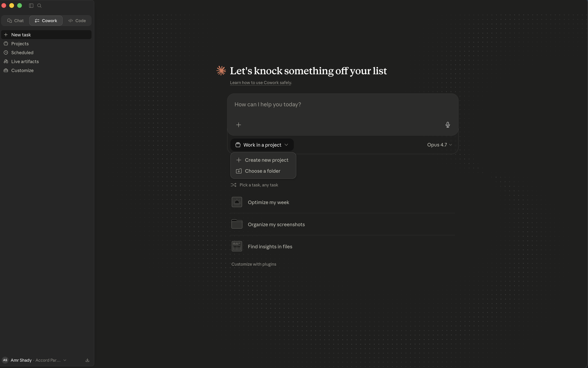Screen dimensions: 588x368
Task: Click the plus attachment icon in prompt box
Action: (239, 125)
